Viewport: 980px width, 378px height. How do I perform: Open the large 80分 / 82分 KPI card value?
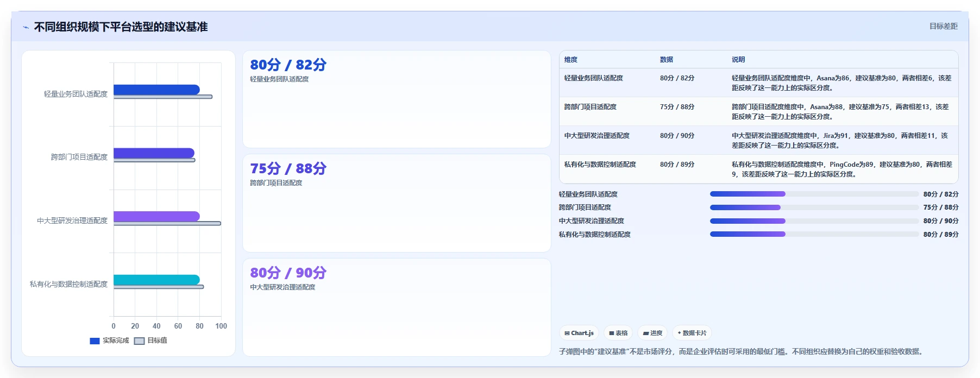pos(288,65)
